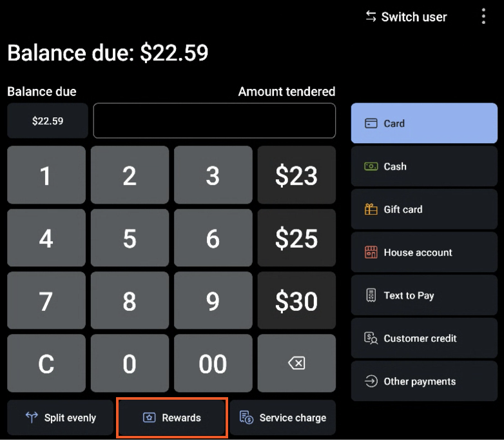Screen dimensions: 504x441
Task: Click the House account storefront icon
Action: coord(371,253)
